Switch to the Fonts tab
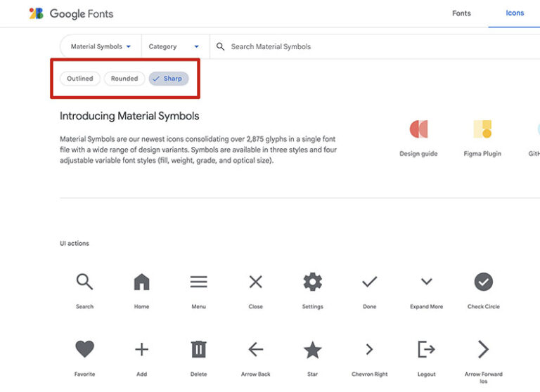This screenshot has width=540, height=392. click(x=461, y=13)
